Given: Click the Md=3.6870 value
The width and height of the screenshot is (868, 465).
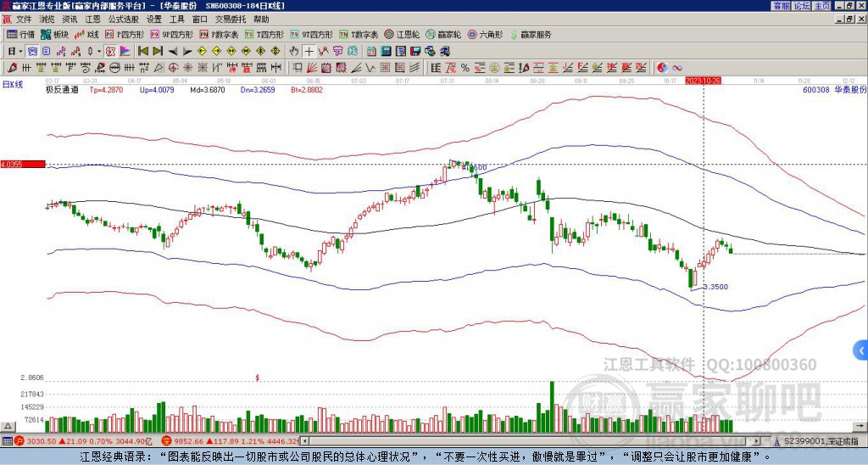Looking at the screenshot, I should (x=208, y=90).
